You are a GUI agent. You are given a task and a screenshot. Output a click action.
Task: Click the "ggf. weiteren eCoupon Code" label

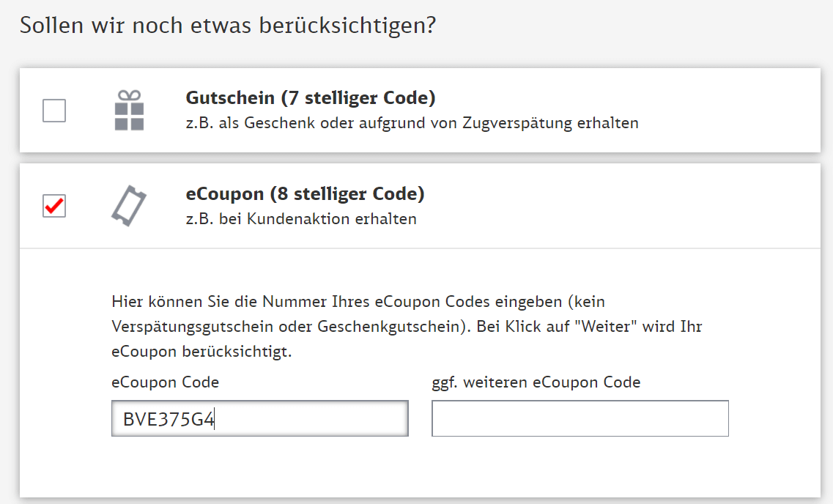[536, 382]
